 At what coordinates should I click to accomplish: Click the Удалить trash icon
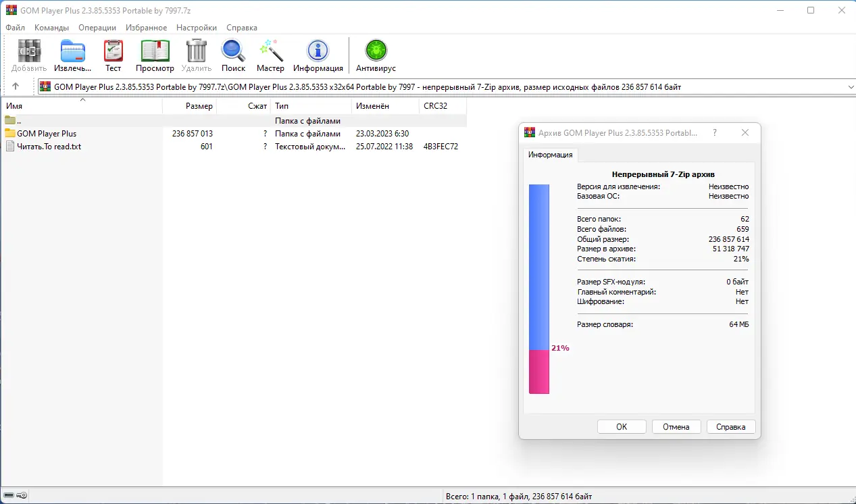click(x=196, y=51)
